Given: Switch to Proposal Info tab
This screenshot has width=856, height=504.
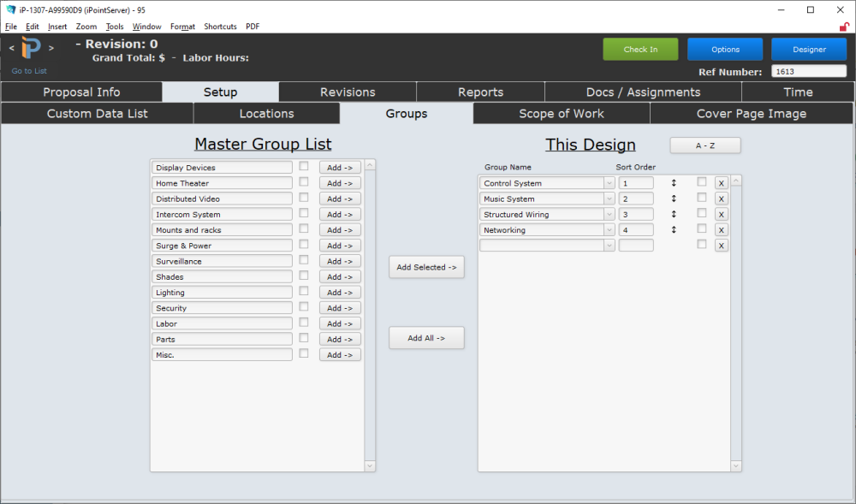Looking at the screenshot, I should coord(81,92).
